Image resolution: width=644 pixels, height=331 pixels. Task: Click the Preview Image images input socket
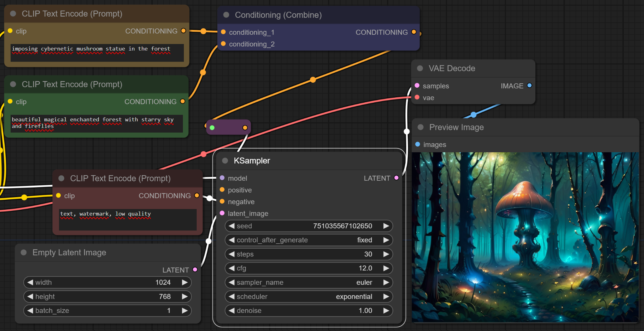coord(418,144)
